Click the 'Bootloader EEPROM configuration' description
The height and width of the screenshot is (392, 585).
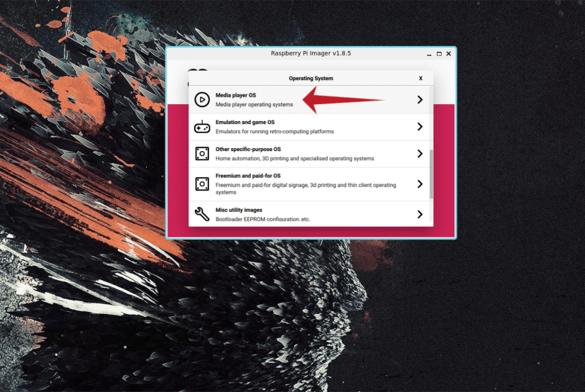click(262, 219)
